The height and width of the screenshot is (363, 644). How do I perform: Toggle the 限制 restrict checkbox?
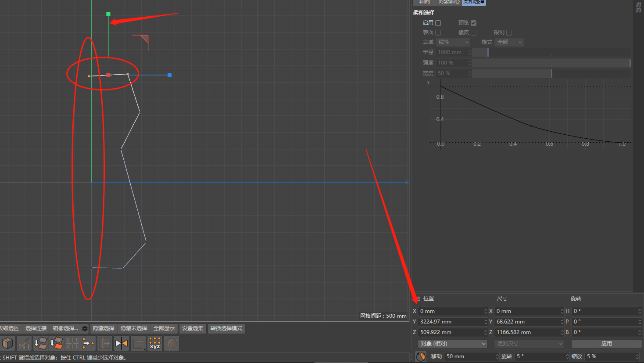509,32
